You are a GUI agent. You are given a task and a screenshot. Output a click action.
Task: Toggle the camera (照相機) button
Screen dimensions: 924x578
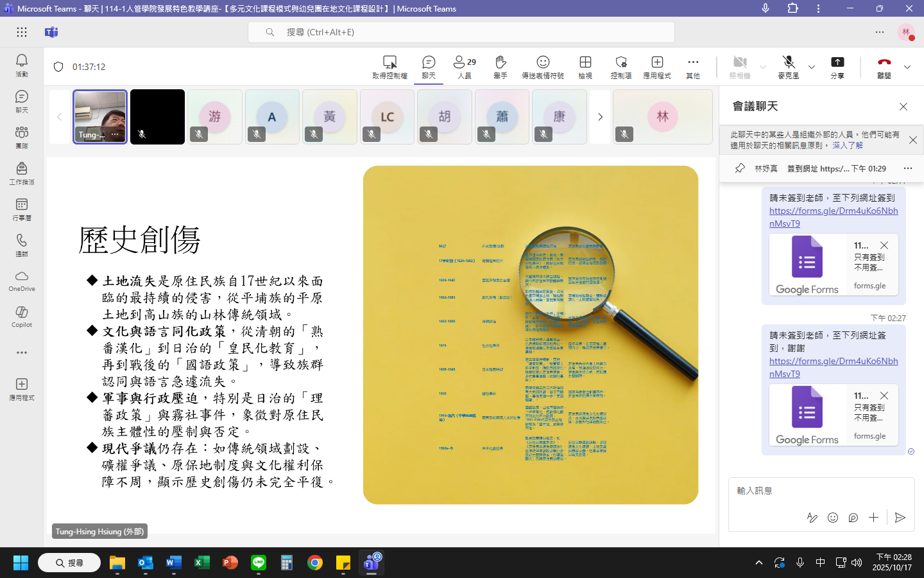740,66
